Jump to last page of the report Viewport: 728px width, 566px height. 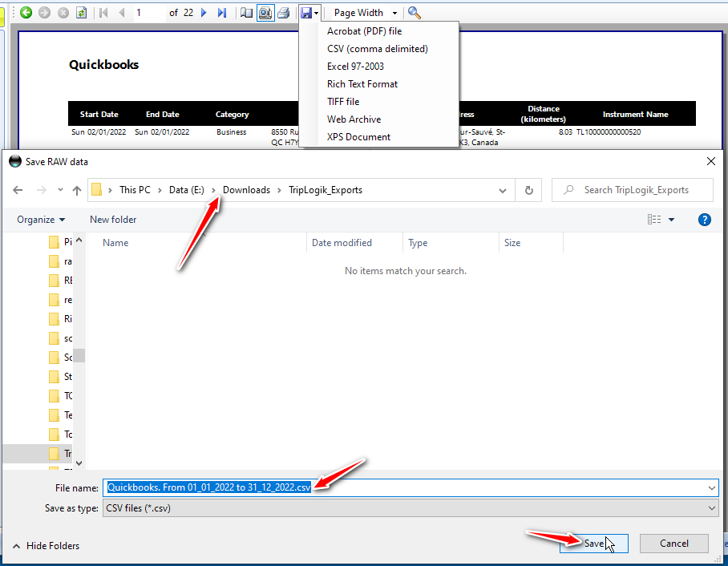[x=222, y=13]
